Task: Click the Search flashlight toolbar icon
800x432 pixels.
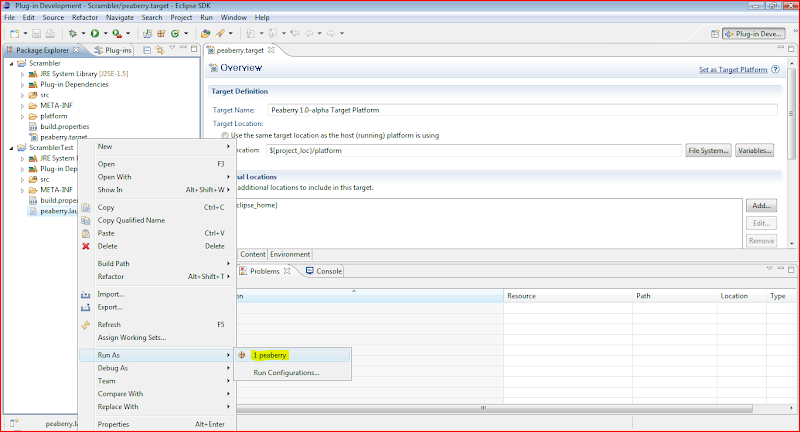Action: [x=220, y=34]
